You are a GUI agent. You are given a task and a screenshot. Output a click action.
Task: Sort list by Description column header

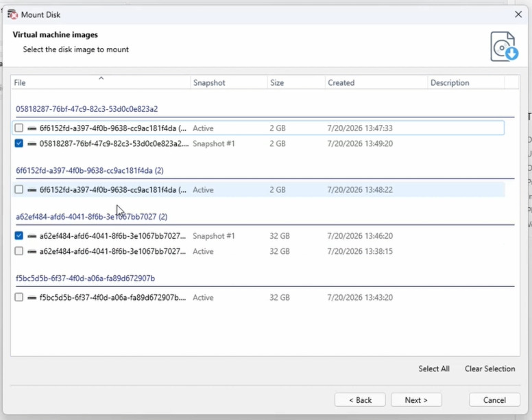coord(466,82)
